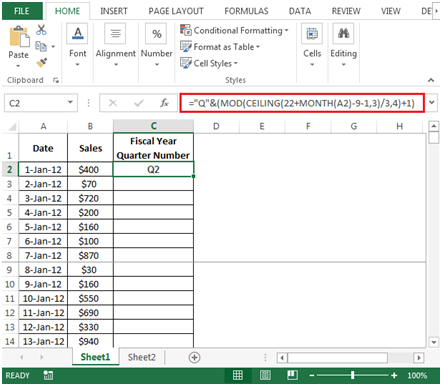Click the Format as Table icon
The height and width of the screenshot is (386, 442).
(186, 46)
